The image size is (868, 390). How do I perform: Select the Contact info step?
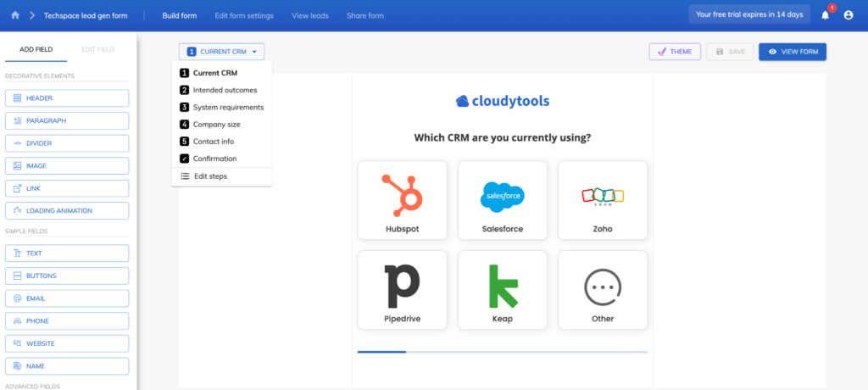click(221, 142)
